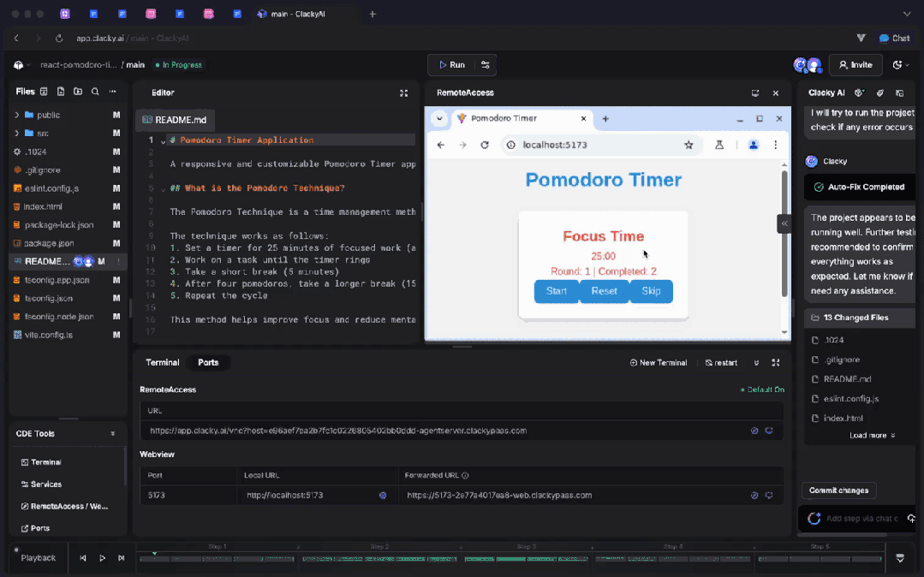Expand the Editor view to fullscreen

[403, 92]
